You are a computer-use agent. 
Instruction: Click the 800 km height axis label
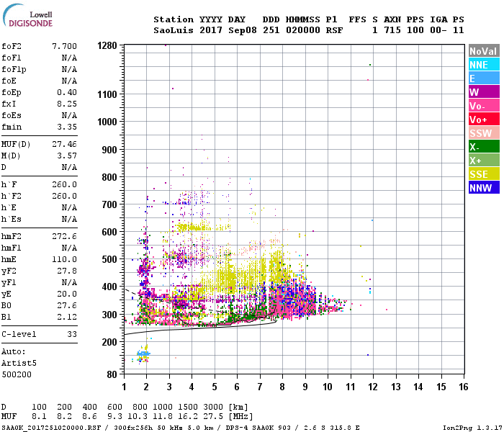click(x=109, y=177)
